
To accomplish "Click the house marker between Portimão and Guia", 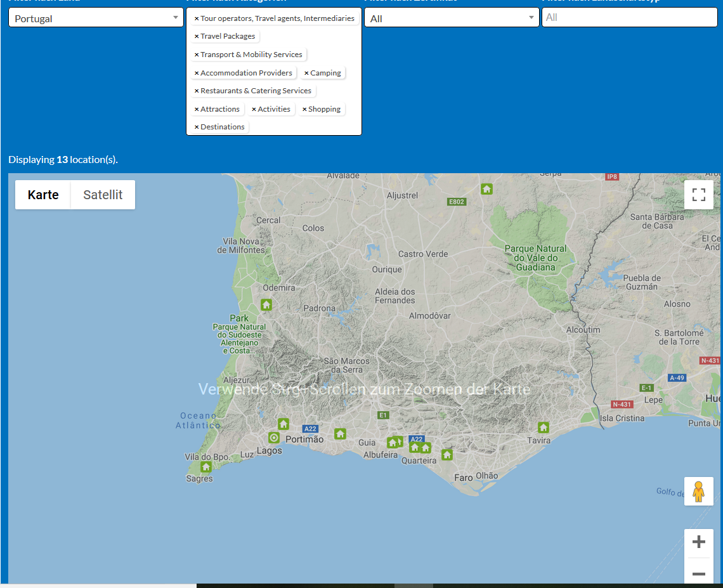I will coord(341,433).
